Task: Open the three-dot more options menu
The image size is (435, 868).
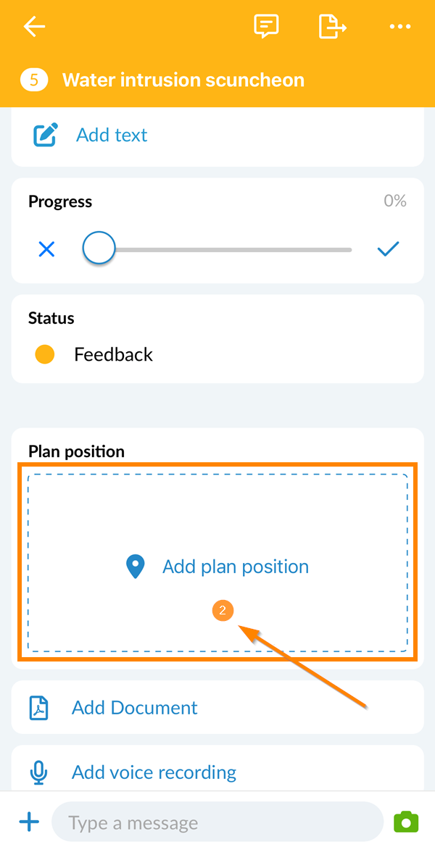Action: 399,28
